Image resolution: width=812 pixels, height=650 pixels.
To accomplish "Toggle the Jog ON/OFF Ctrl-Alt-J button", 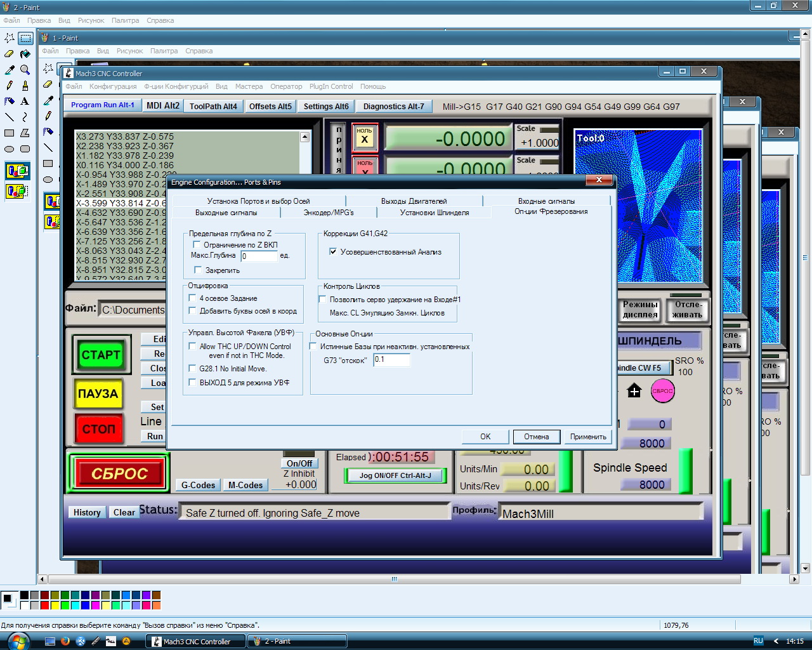I will [x=395, y=475].
